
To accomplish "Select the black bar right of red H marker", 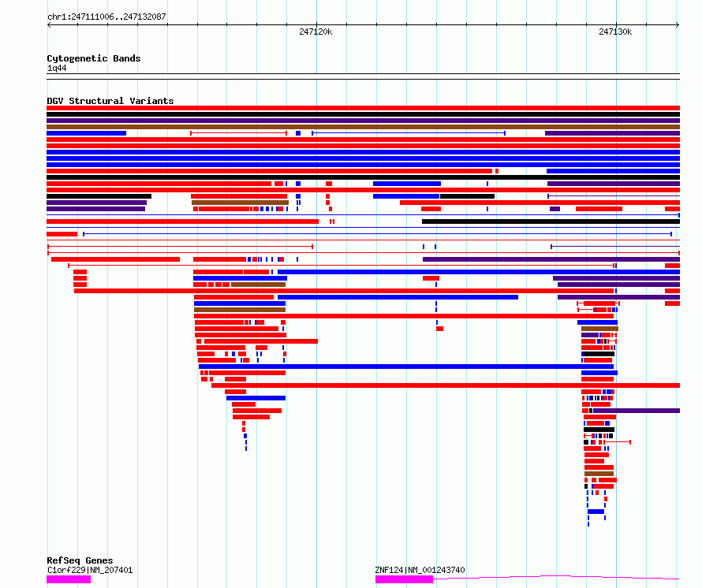I will (551, 221).
